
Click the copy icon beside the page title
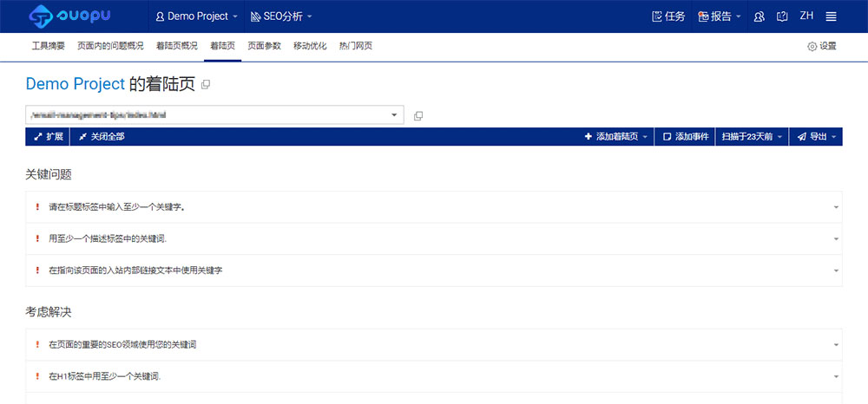[x=206, y=85]
